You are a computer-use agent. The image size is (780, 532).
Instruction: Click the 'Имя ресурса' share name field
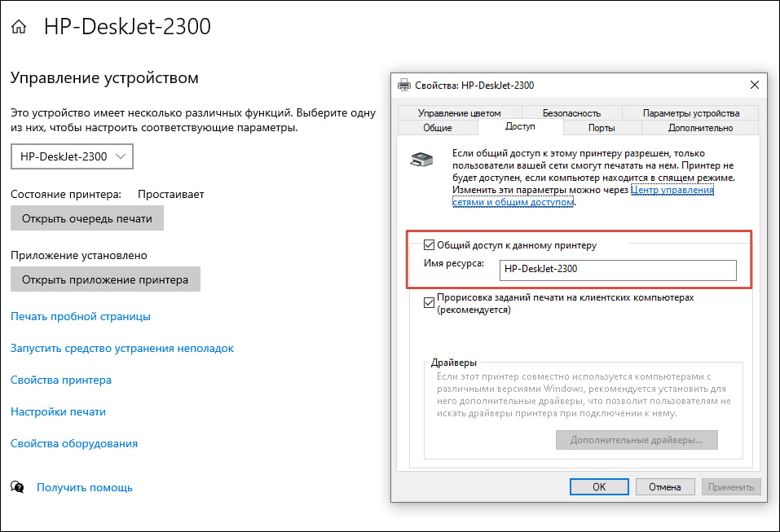[617, 268]
